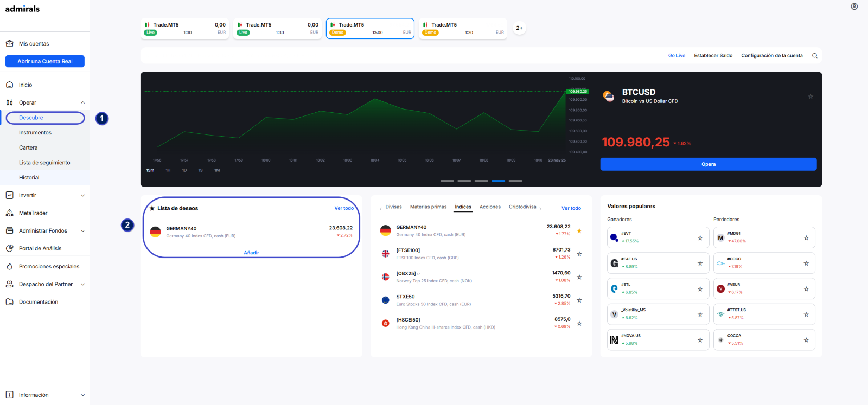Click the search magnifier icon
The height and width of the screenshot is (405, 868).
(814, 56)
